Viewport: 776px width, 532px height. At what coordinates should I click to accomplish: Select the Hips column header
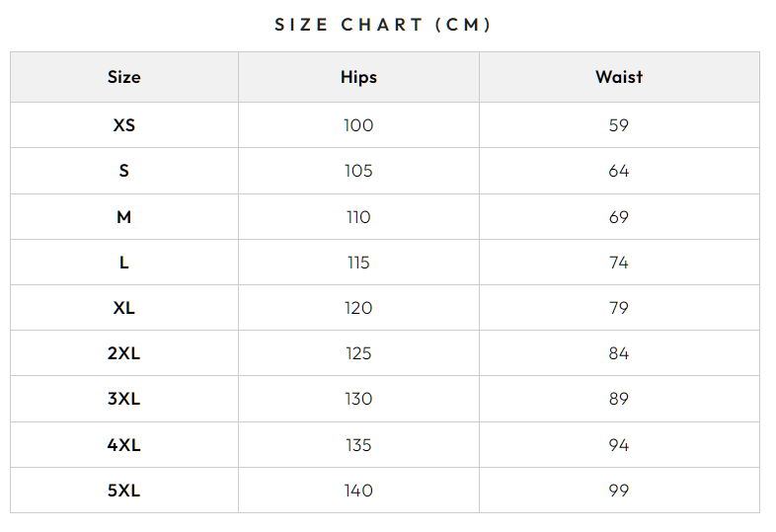tap(358, 77)
